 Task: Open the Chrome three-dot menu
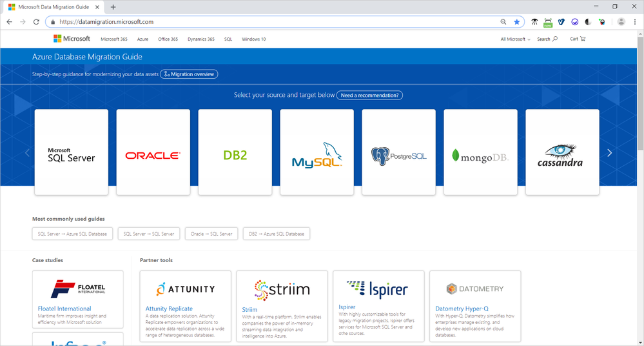point(634,22)
